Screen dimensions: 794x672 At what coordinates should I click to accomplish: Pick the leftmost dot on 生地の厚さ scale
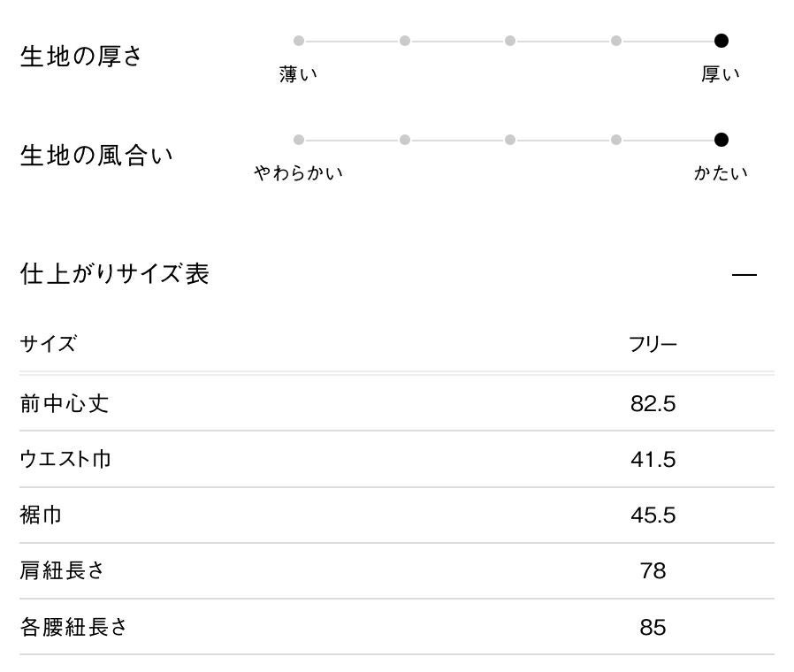(299, 41)
